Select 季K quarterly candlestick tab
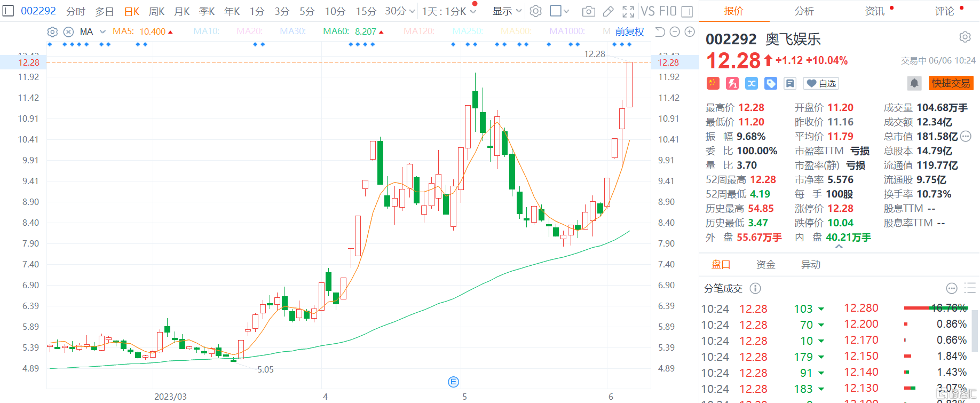This screenshot has height=403, width=980. (x=207, y=11)
